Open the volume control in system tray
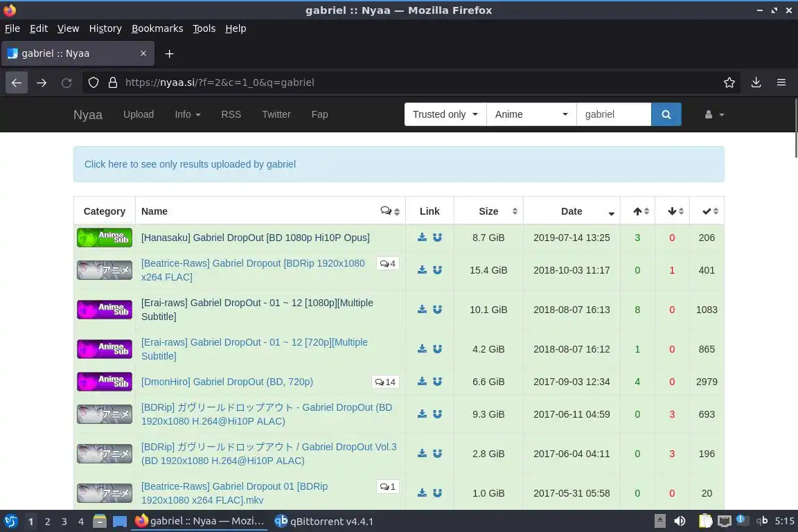 (680, 521)
